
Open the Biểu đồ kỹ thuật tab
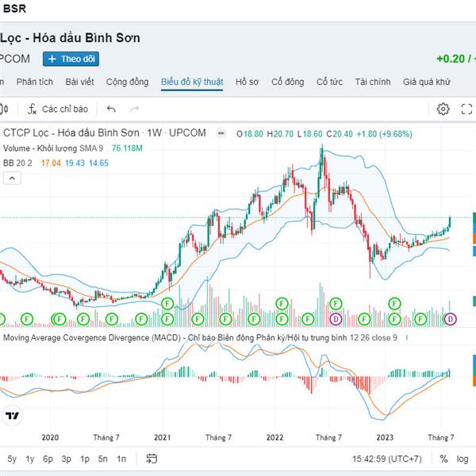click(192, 82)
